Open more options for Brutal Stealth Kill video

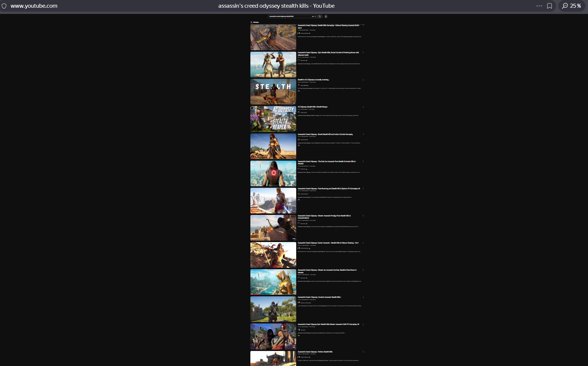[363, 134]
